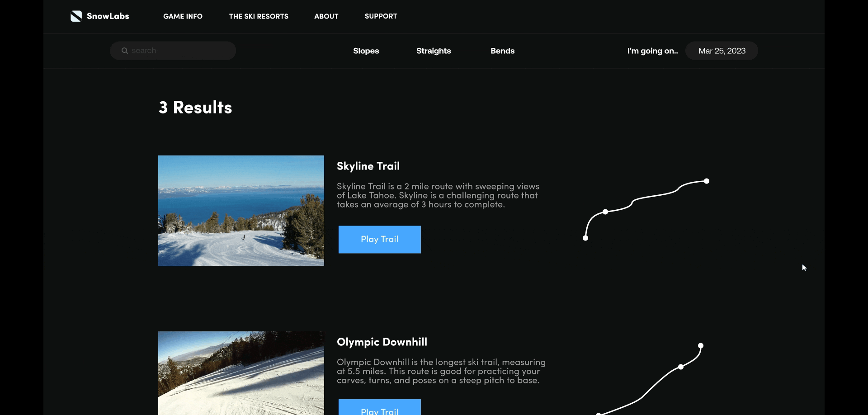Select the bottom start point of Skyline route
The image size is (868, 415).
[585, 238]
